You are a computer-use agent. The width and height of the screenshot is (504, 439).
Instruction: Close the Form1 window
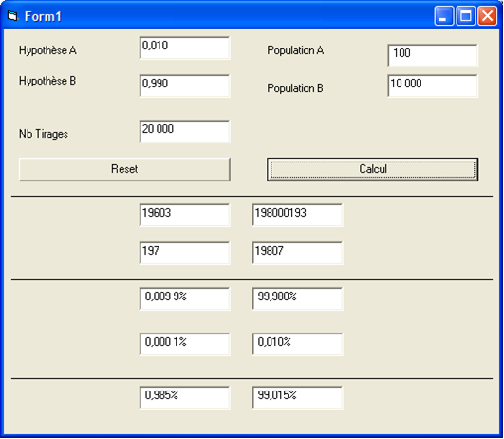487,16
